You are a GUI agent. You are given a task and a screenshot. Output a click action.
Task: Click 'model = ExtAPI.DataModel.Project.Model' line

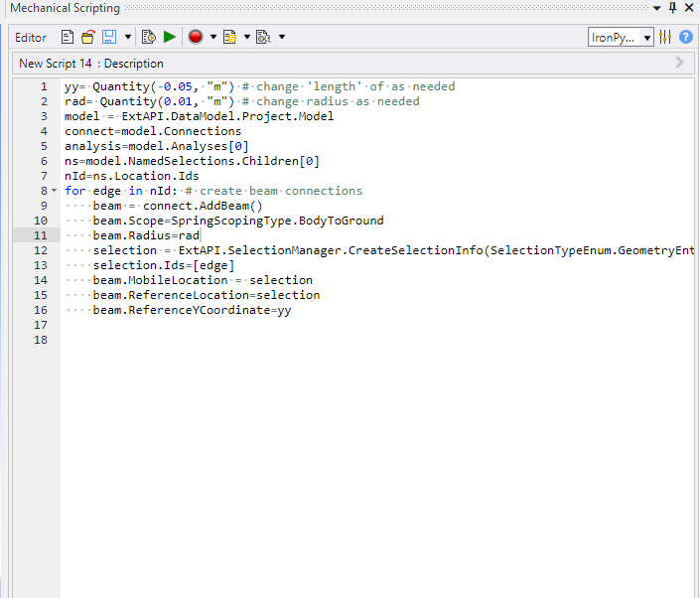click(x=199, y=116)
